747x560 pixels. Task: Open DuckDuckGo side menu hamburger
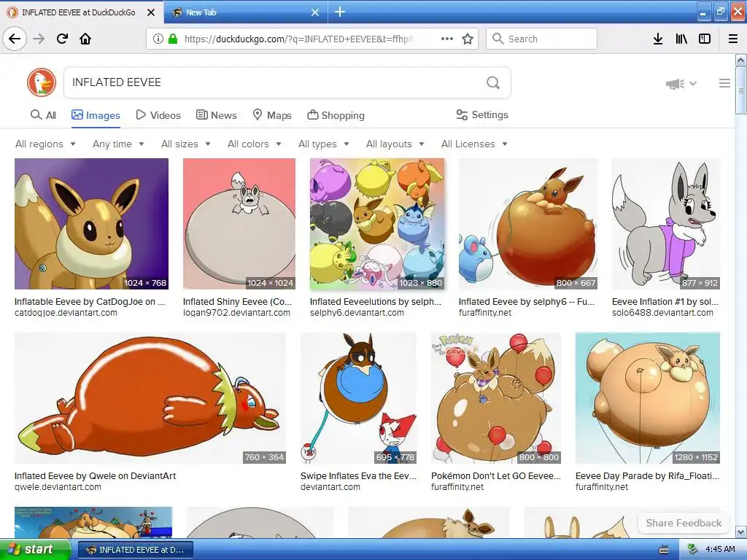[724, 83]
